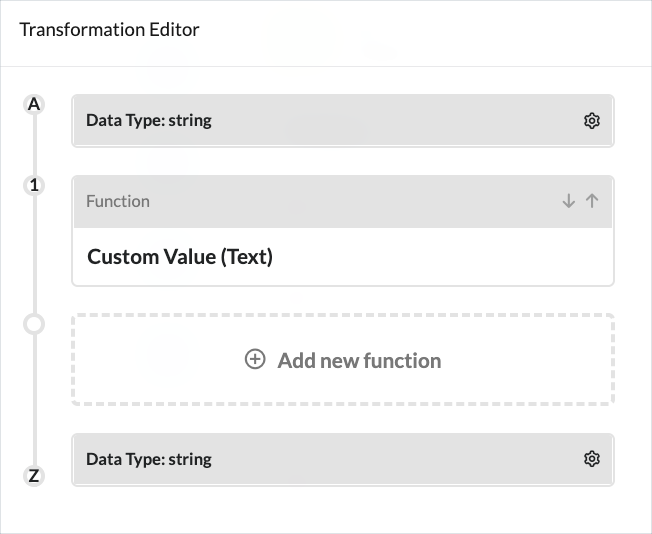Open settings gear for output Data Type

coord(591,459)
